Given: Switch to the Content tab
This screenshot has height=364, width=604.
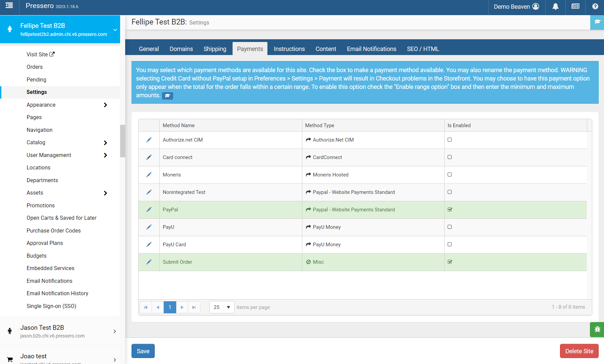Looking at the screenshot, I should pyautogui.click(x=326, y=49).
